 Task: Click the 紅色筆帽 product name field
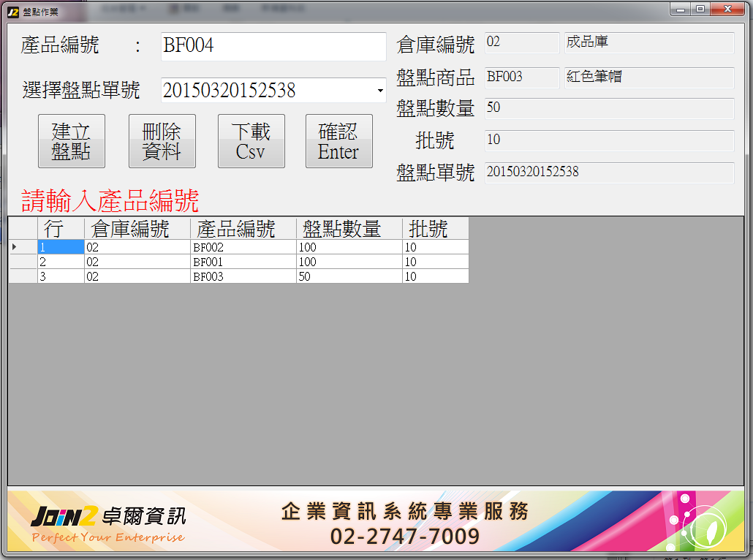click(648, 77)
